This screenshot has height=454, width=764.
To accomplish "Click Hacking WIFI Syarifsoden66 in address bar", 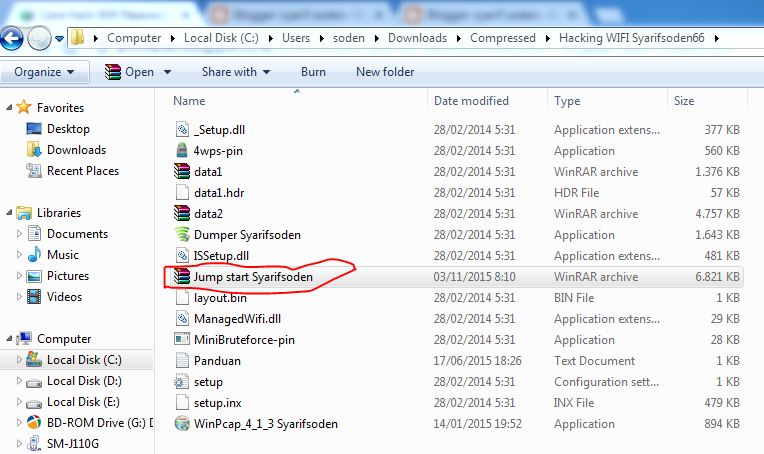I will [x=631, y=38].
